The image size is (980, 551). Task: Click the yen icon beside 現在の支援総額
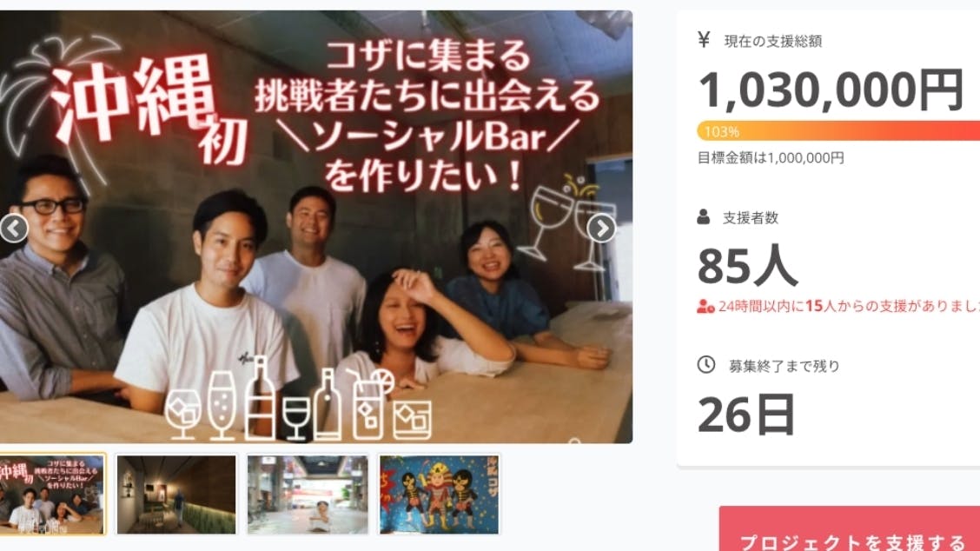coord(704,39)
